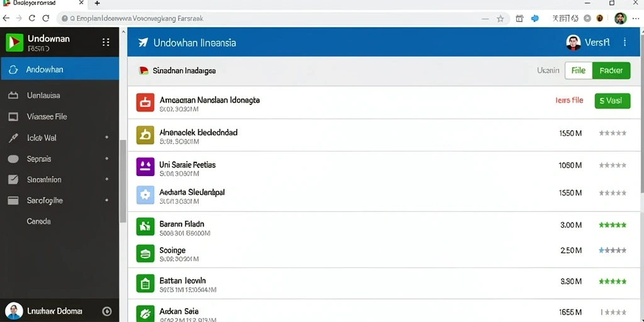Open the Lnuhaw Ddoma user avatar
Viewport: 644px width, 322px height.
(x=14, y=311)
